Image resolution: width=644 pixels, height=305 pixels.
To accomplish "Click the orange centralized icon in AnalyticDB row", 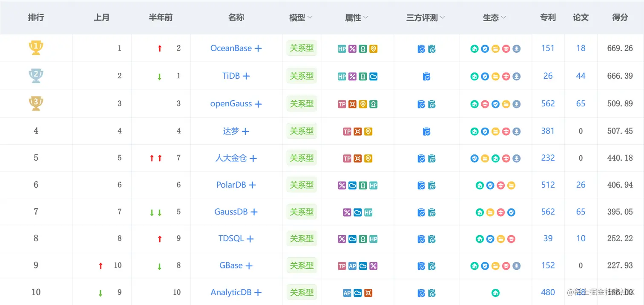I will tap(368, 293).
